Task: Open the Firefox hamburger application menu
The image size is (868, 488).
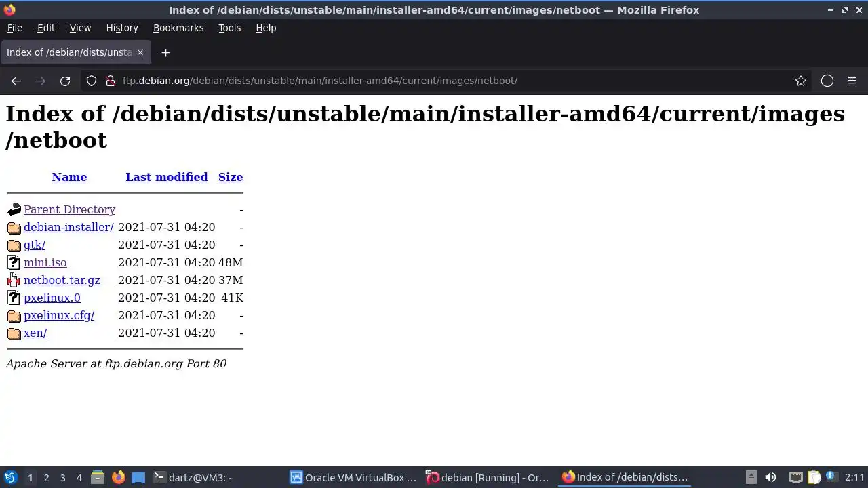Action: point(852,81)
